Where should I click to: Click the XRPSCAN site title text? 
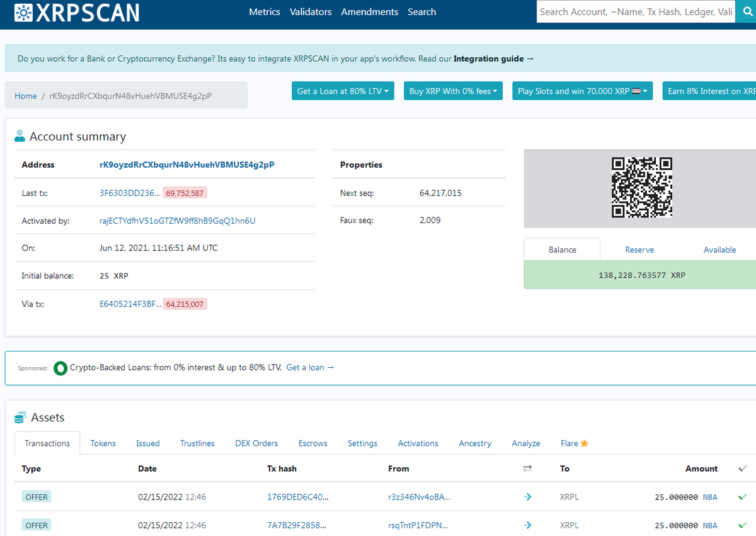point(88,12)
